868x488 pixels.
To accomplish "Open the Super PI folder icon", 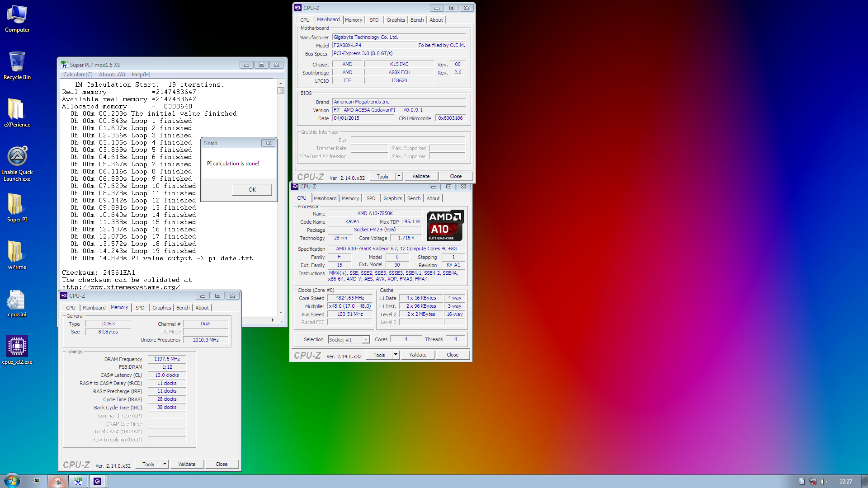I will (17, 208).
